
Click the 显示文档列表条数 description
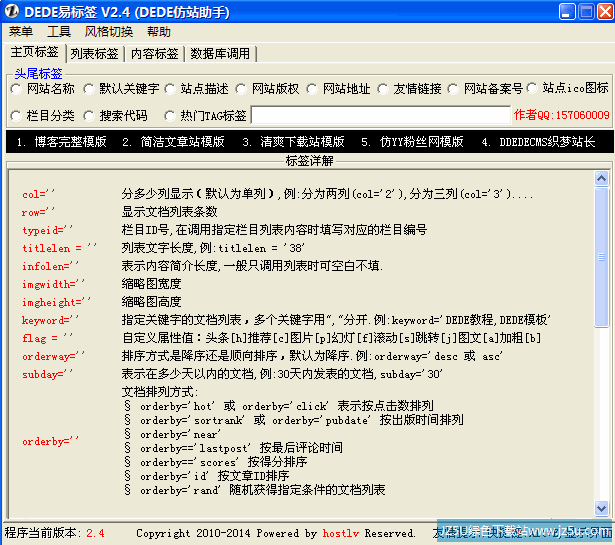(169, 212)
